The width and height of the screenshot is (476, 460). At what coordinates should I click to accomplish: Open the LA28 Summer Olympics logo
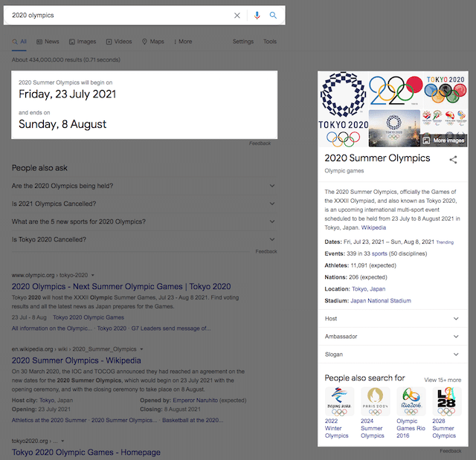pyautogui.click(x=447, y=401)
